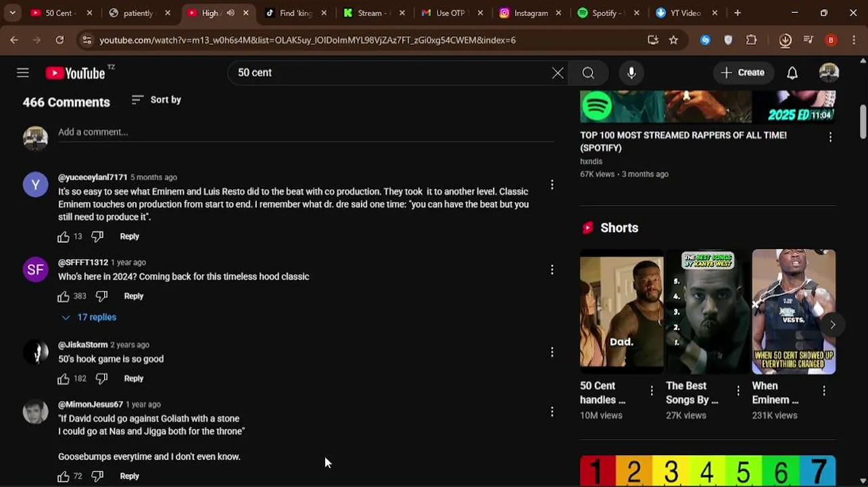Switch to the Stream tab

click(x=373, y=13)
